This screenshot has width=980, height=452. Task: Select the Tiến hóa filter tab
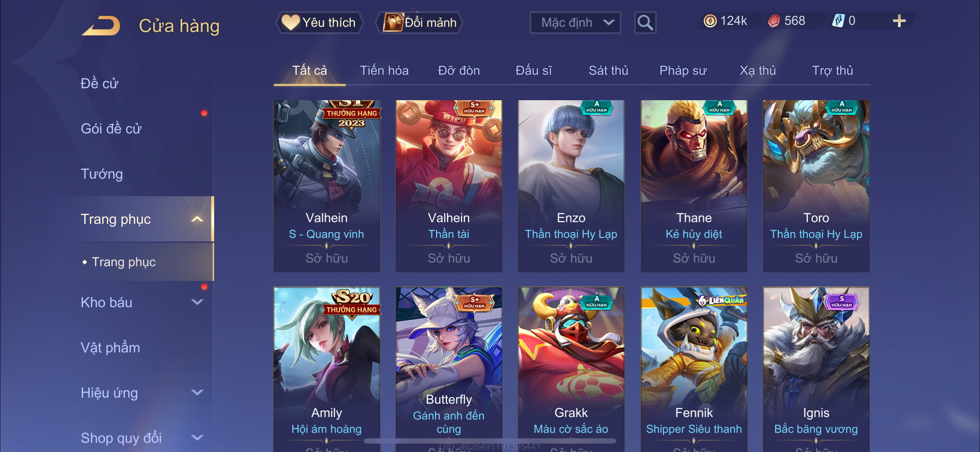(x=384, y=70)
